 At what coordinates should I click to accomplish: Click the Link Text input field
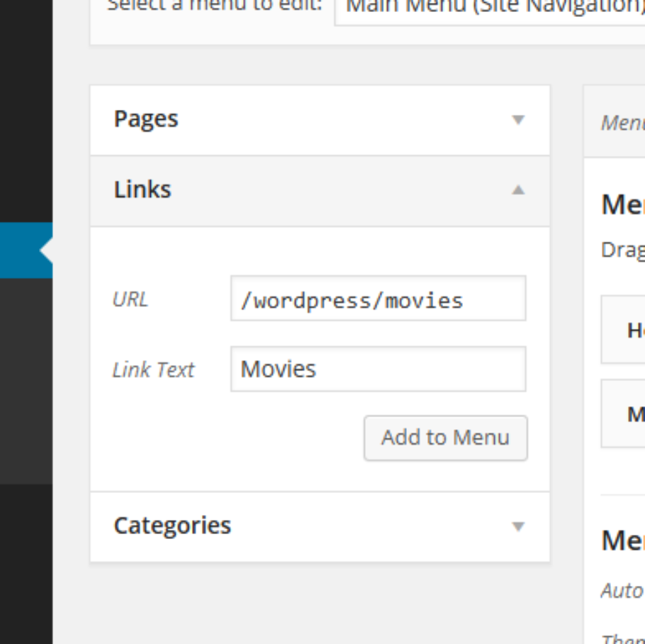click(378, 369)
